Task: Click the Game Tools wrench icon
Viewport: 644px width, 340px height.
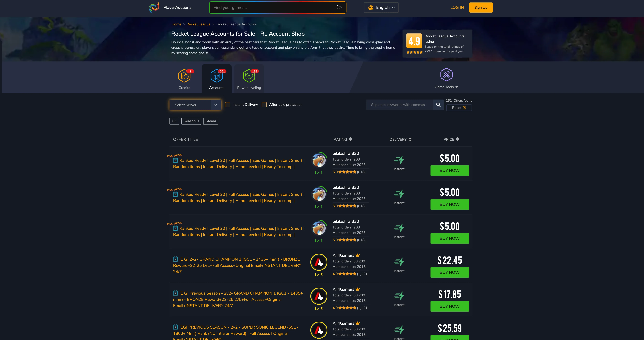Action: (x=447, y=74)
